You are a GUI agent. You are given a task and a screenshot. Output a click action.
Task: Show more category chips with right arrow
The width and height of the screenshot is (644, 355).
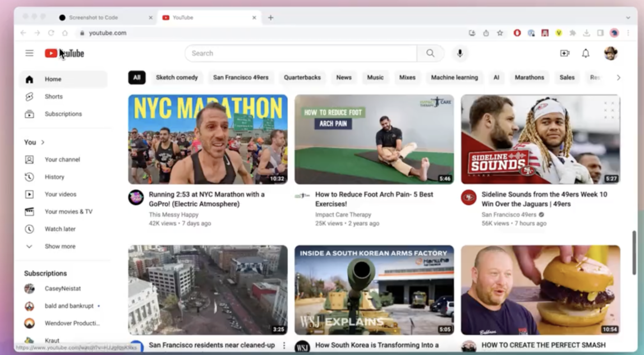(618, 78)
